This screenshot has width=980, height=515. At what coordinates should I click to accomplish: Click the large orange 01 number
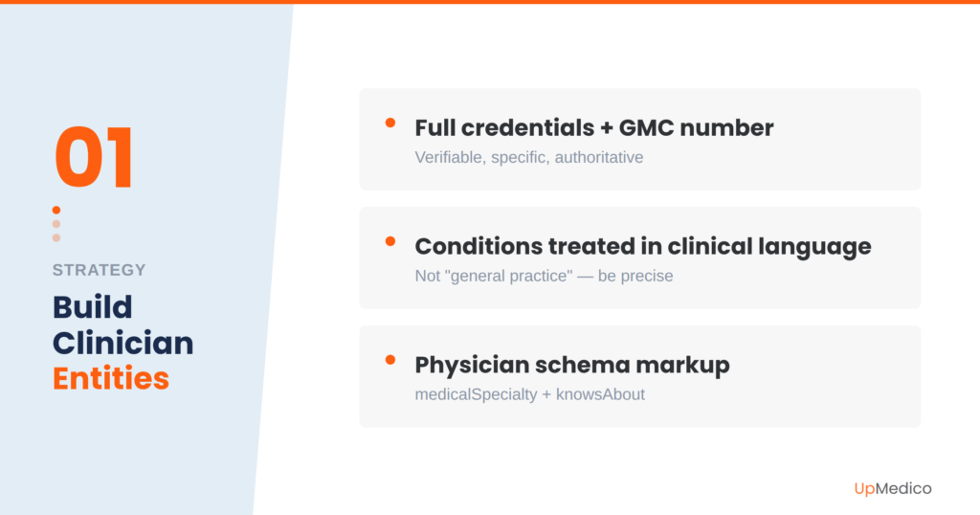click(x=95, y=158)
